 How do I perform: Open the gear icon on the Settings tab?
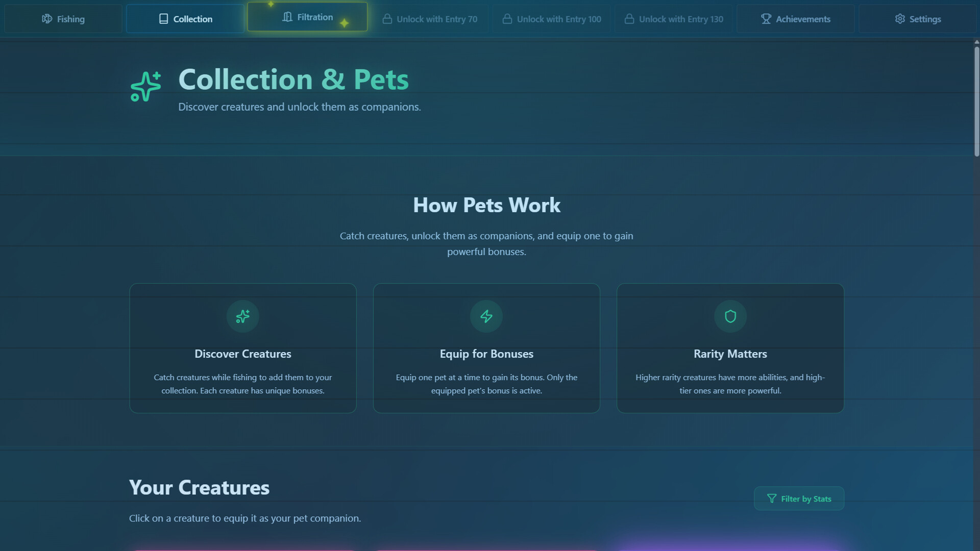[900, 19]
